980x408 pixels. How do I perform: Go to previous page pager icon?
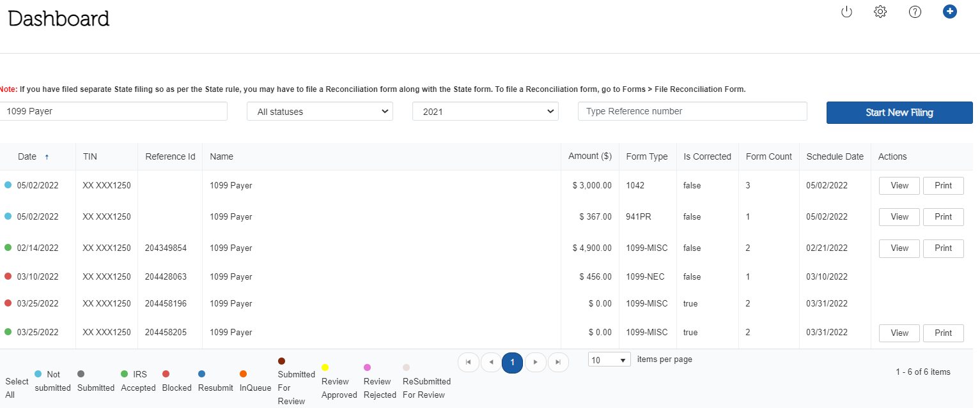tap(491, 363)
